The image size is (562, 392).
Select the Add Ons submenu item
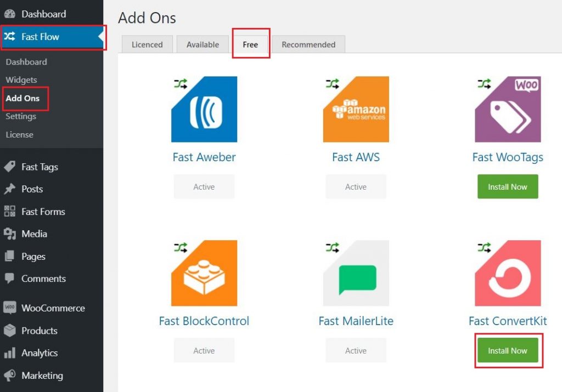click(23, 98)
